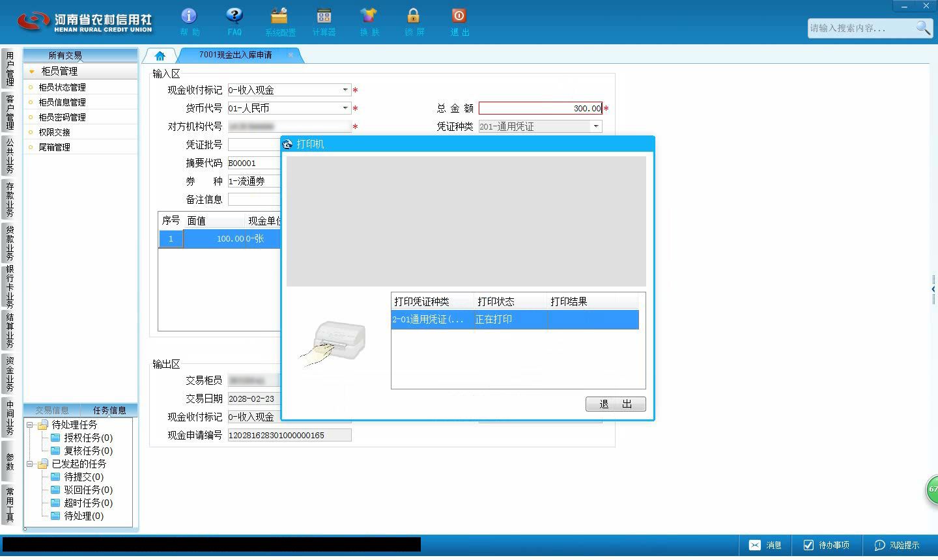Select the 存款业务 side tab
This screenshot has width=938, height=560.
click(x=10, y=200)
